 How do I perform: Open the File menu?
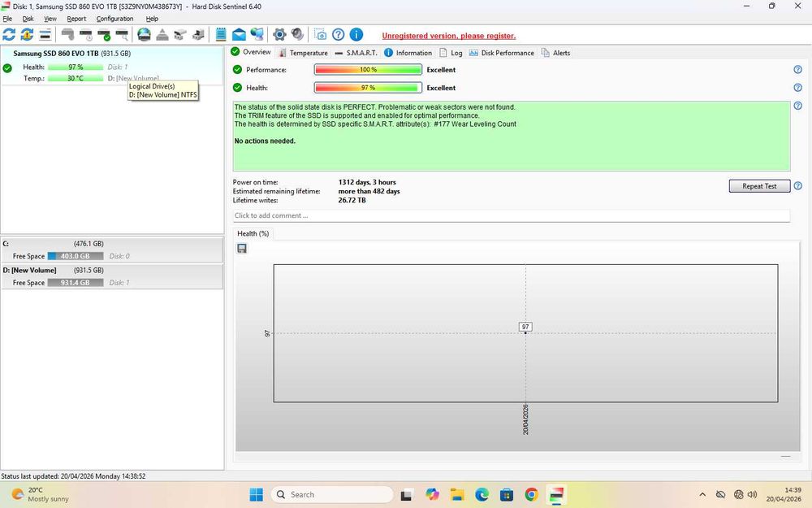tap(7, 19)
